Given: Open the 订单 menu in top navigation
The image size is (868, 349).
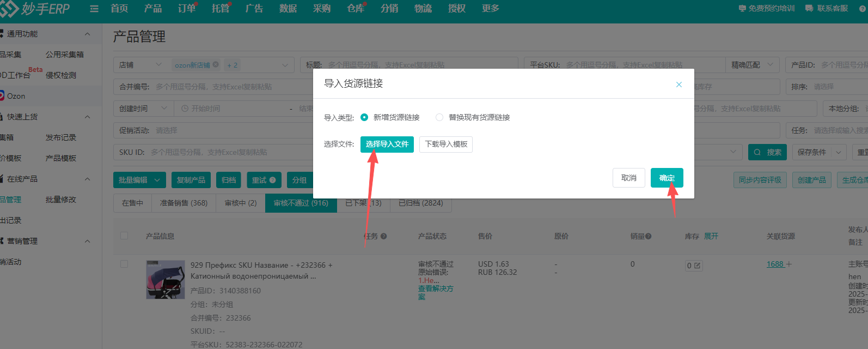Looking at the screenshot, I should pyautogui.click(x=186, y=9).
